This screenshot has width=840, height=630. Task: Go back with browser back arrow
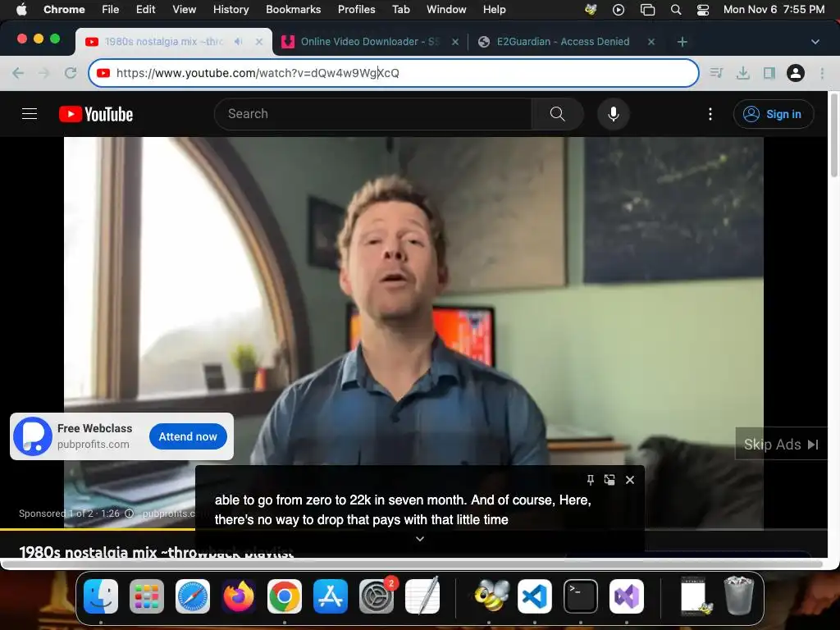coord(18,73)
